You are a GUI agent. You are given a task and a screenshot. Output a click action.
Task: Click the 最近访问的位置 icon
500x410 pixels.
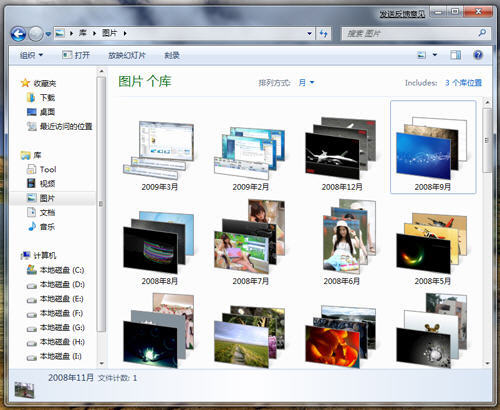pos(32,126)
